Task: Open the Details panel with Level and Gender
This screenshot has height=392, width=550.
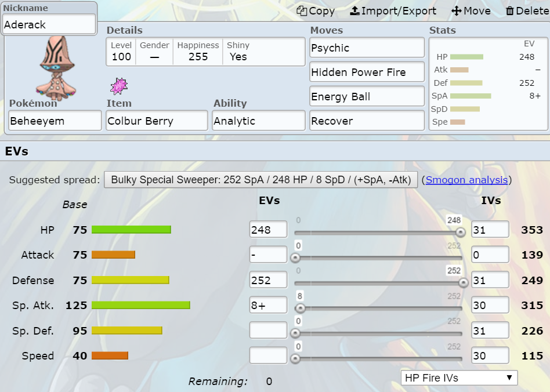Action: (205, 52)
